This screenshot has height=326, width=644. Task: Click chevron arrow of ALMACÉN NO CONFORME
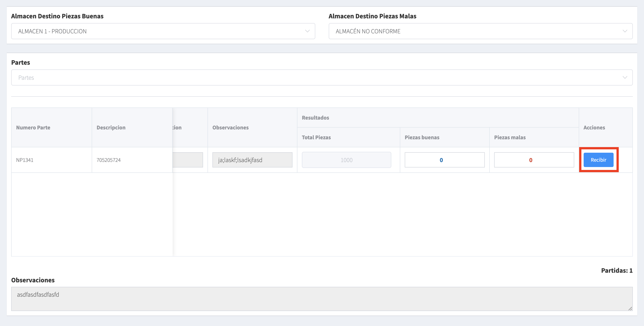[x=625, y=31]
